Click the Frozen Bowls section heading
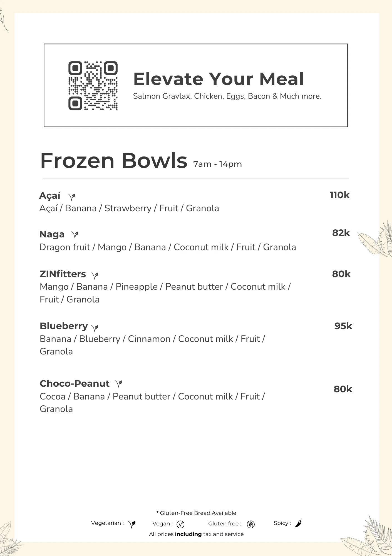The height and width of the screenshot is (556, 392). point(114,161)
